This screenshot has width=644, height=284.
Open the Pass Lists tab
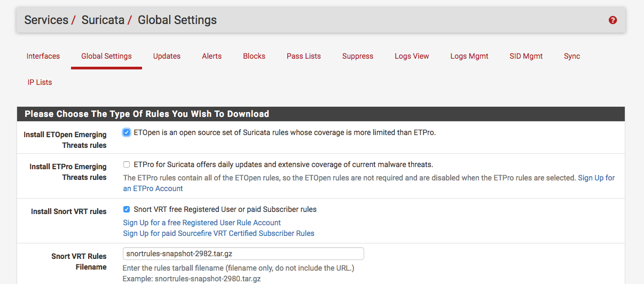pos(304,56)
